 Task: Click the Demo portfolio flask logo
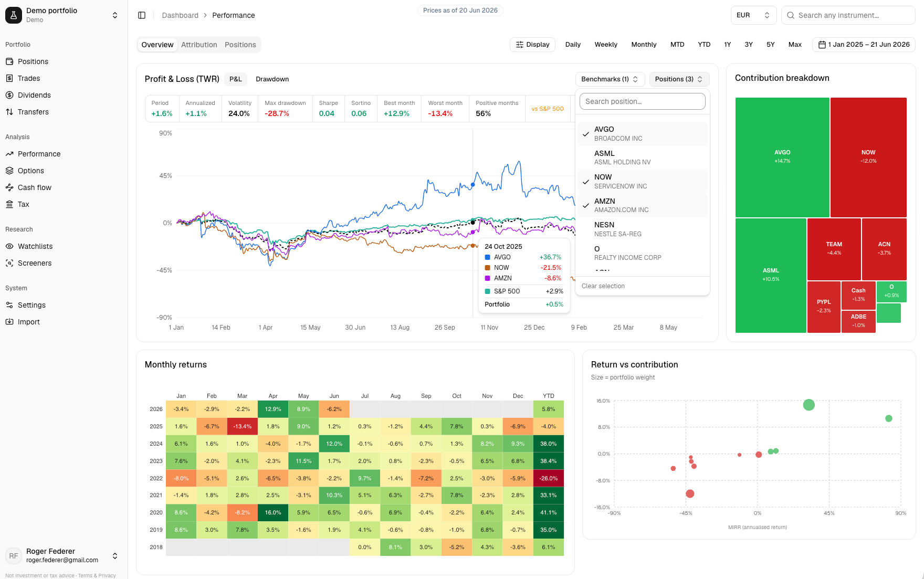[14, 15]
